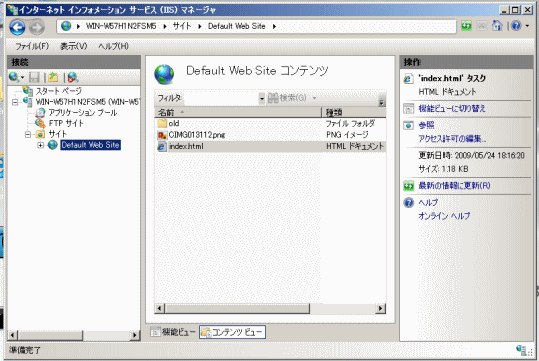
Task: Click the old folder icon
Action: click(x=162, y=123)
